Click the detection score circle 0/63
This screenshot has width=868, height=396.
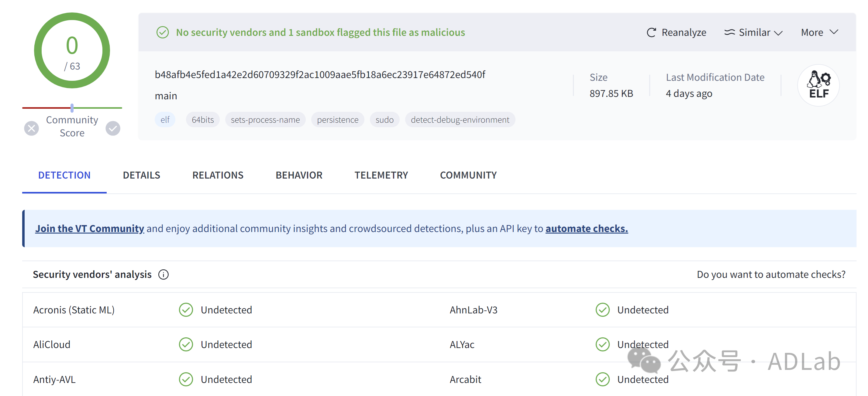[x=72, y=51]
